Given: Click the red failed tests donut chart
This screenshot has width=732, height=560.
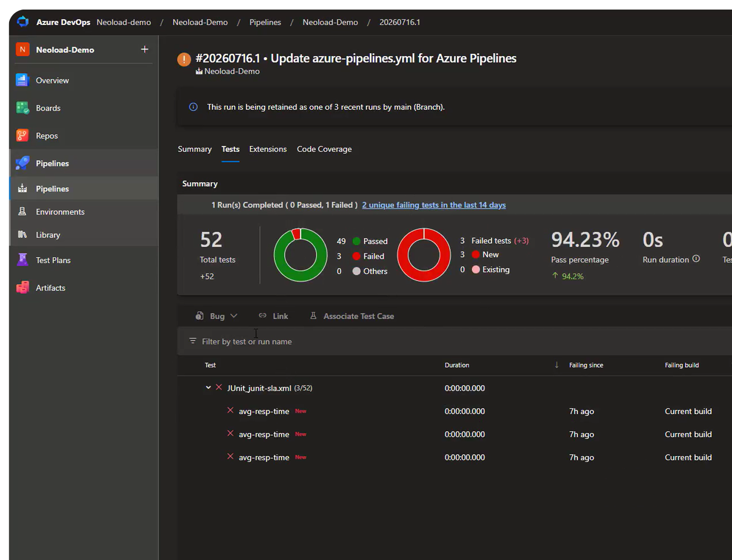Looking at the screenshot, I should [424, 255].
